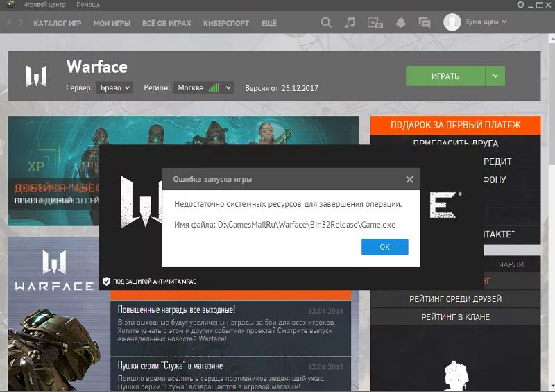
Task: Click the Warface logo in header
Action: (36, 76)
